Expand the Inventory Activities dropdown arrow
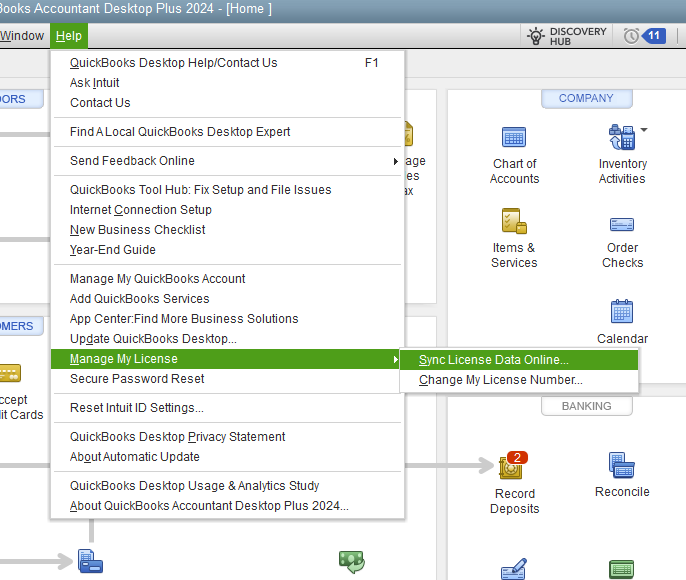 click(x=644, y=129)
